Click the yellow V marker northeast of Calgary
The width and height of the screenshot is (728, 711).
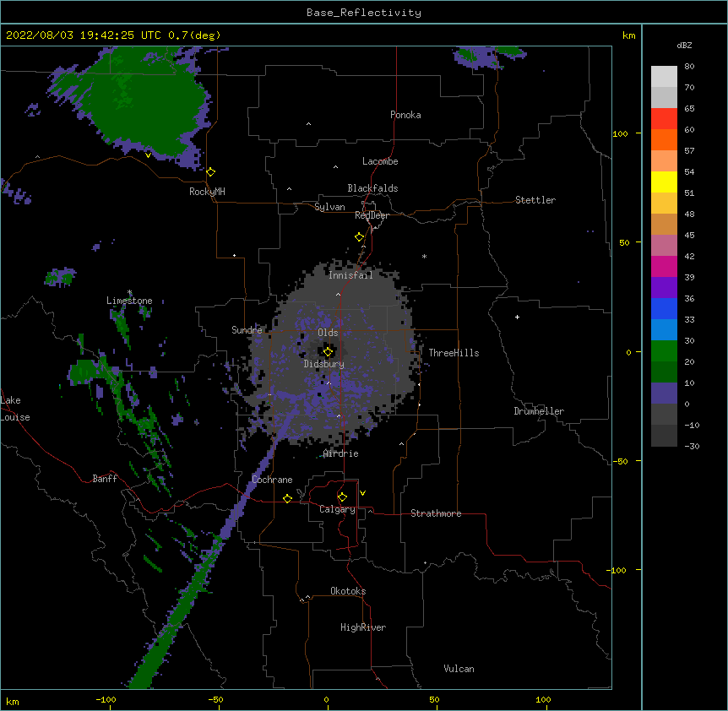coord(362,493)
